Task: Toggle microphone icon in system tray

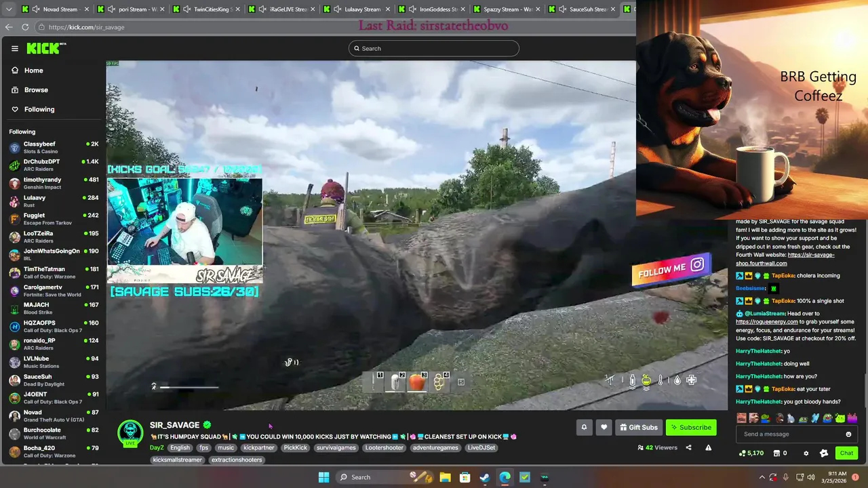Action: coord(786,477)
